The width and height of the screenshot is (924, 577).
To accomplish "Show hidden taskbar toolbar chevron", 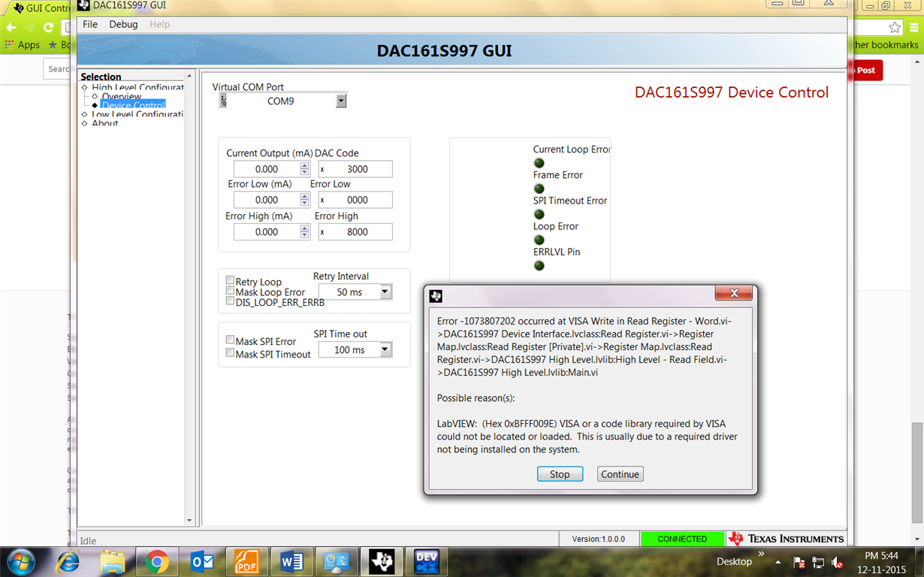I will [x=760, y=554].
